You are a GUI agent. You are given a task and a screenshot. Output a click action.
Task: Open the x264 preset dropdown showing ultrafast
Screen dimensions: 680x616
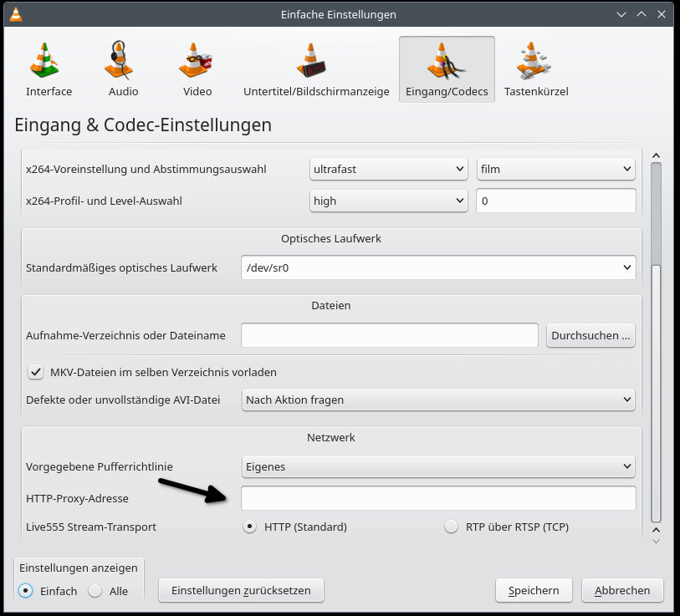[x=389, y=169]
